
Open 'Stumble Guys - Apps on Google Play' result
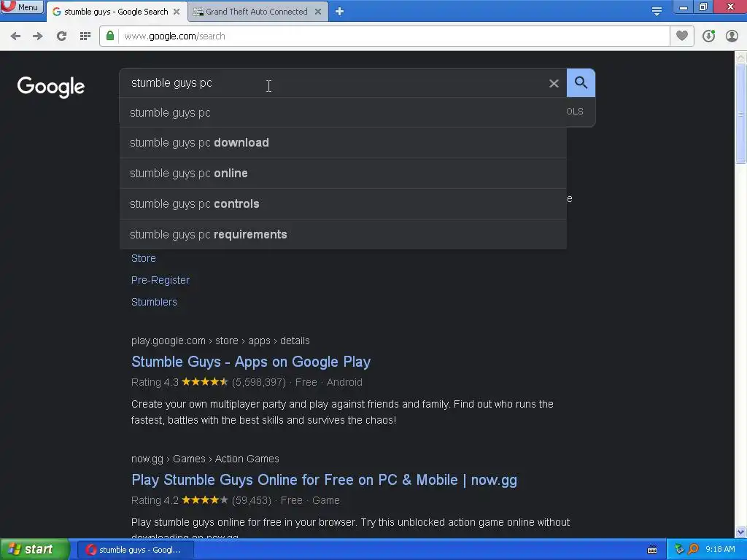[x=251, y=362]
